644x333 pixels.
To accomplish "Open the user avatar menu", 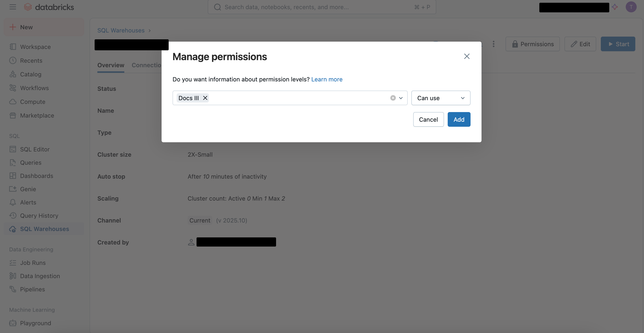I will tap(631, 7).
